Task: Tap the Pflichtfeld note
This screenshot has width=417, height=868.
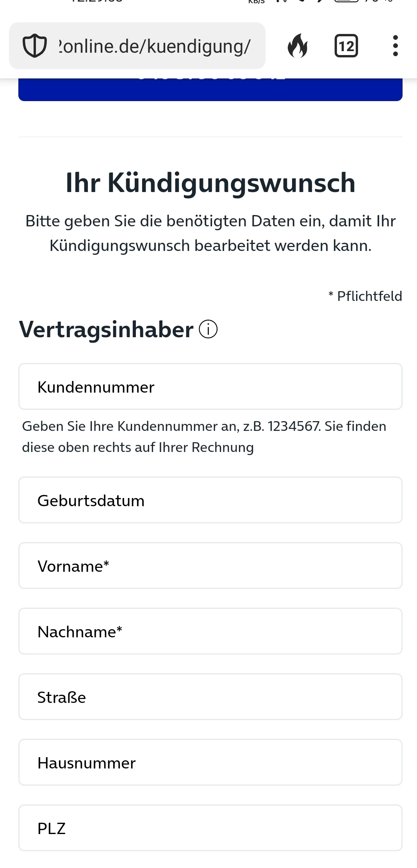Action: (x=365, y=296)
